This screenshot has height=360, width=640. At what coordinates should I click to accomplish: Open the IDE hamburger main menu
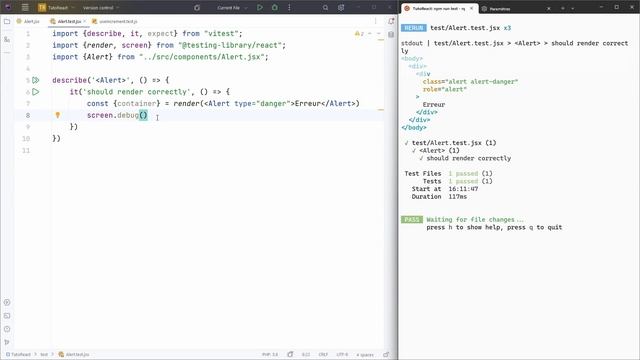click(25, 7)
